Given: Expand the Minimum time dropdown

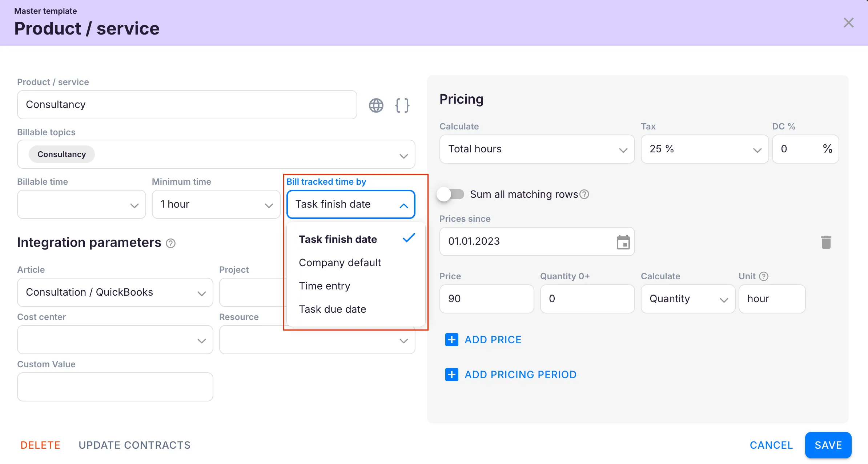Looking at the screenshot, I should [x=216, y=204].
